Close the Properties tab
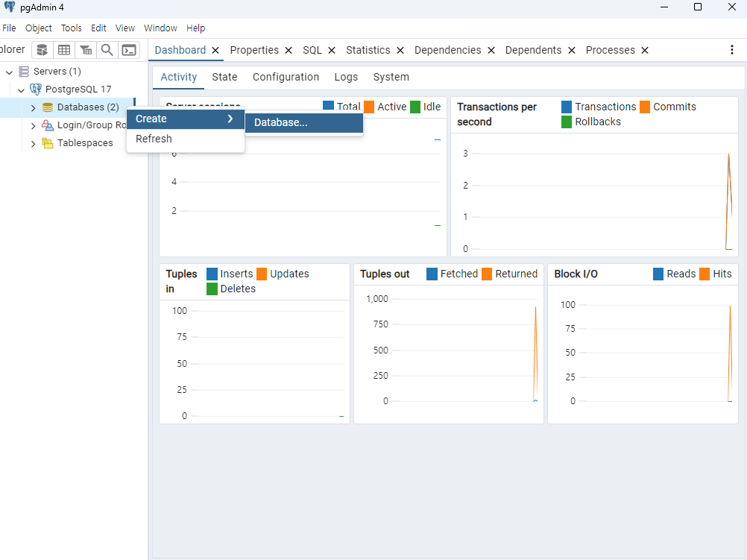Image resolution: width=747 pixels, height=560 pixels. tap(289, 50)
